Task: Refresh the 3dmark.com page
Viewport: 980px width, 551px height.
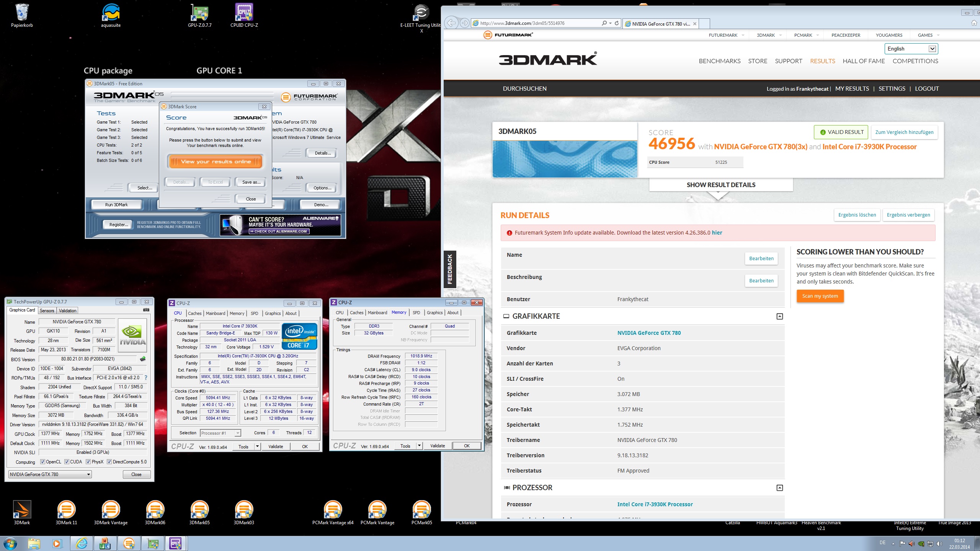Action: click(617, 23)
